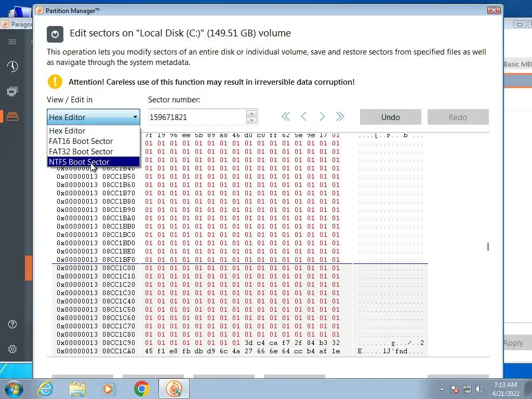
Task: Jump to last sector double-right arrow
Action: [x=340, y=117]
